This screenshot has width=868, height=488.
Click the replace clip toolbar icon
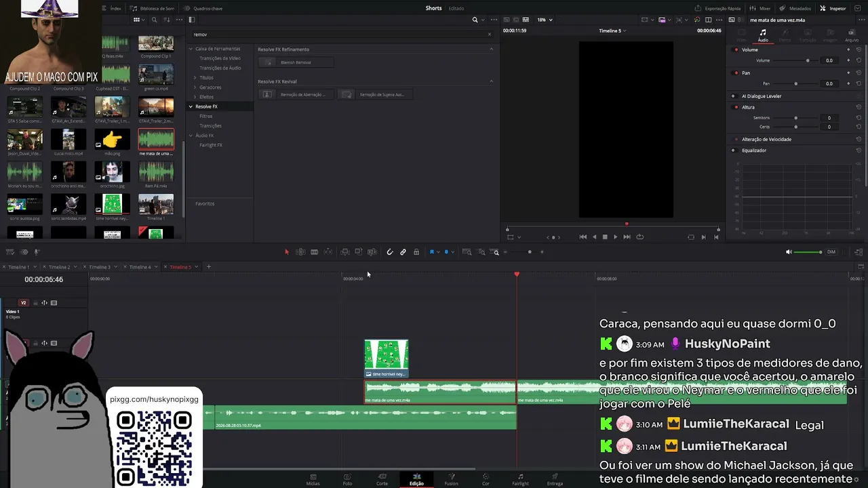[372, 252]
